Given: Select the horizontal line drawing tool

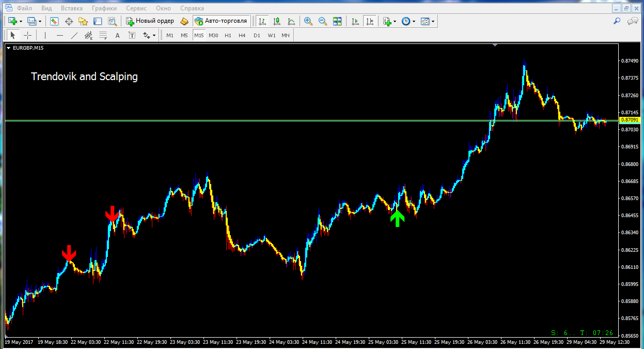Looking at the screenshot, I should click(x=59, y=35).
